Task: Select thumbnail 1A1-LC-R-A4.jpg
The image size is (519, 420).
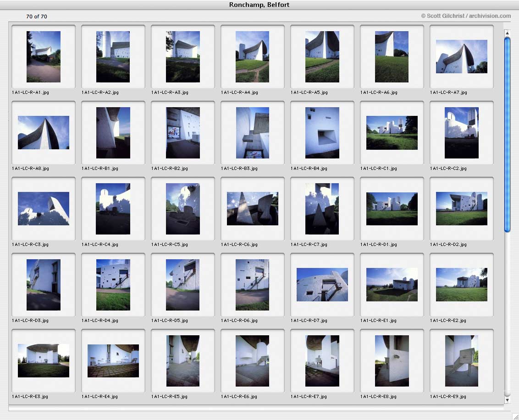Action: pos(252,56)
